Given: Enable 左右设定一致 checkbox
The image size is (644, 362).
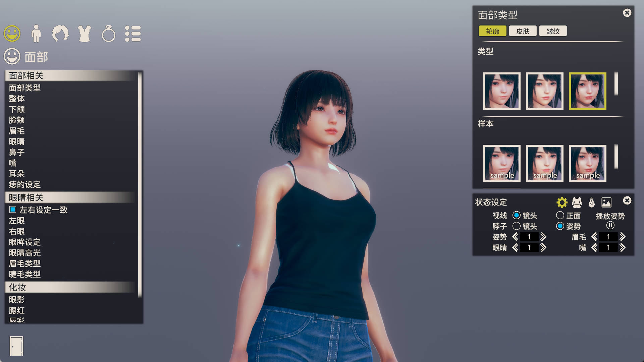Looking at the screenshot, I should (13, 210).
